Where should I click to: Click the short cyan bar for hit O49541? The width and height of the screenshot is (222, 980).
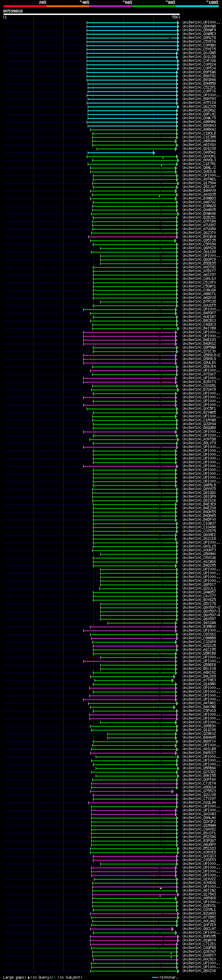pyautogui.click(x=121, y=153)
